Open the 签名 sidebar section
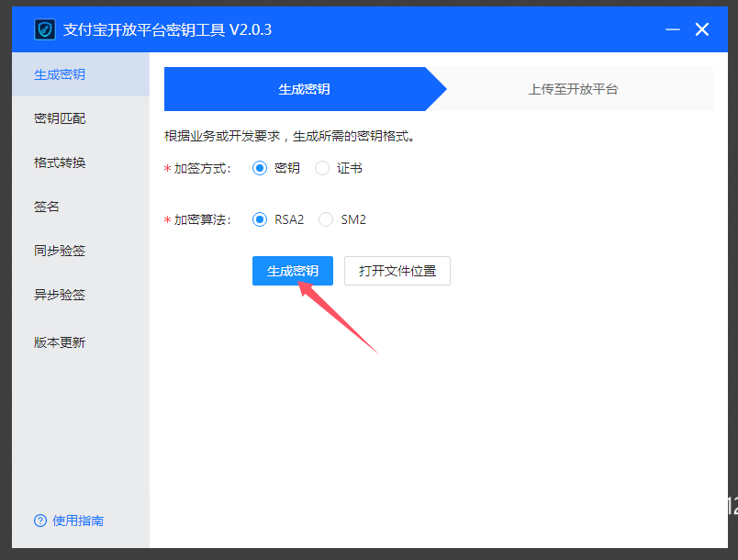 (x=47, y=207)
